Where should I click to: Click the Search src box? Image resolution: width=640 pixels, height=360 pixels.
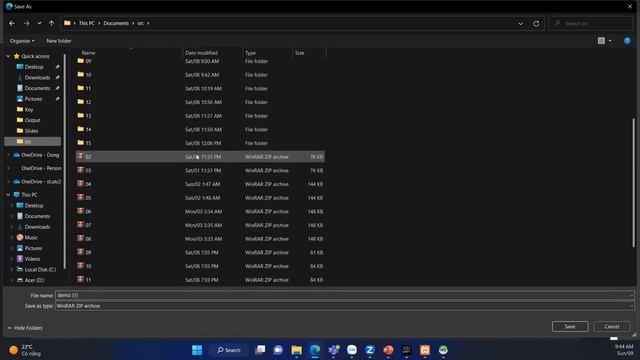591,24
